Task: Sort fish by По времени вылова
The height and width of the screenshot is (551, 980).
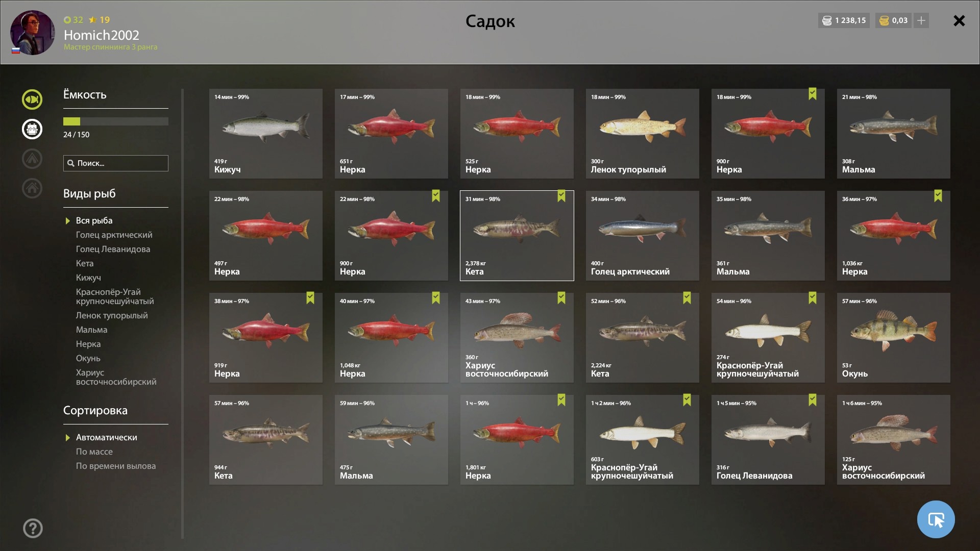Action: click(116, 466)
